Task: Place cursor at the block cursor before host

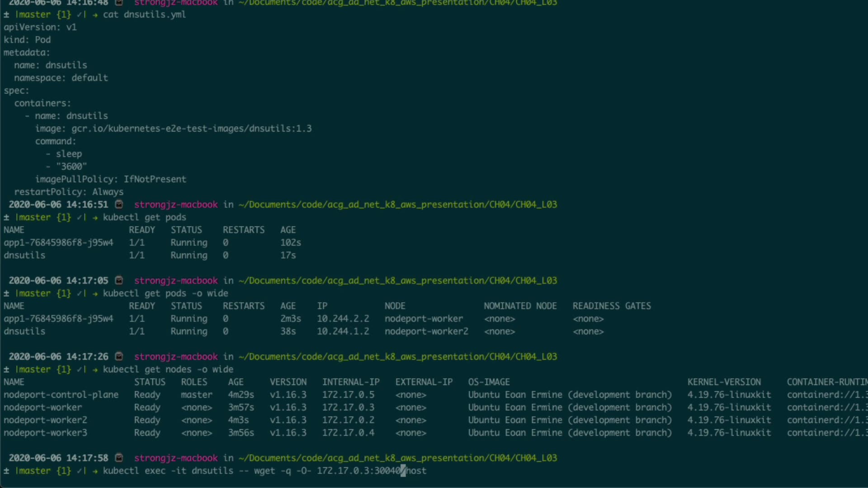Action: [x=403, y=471]
